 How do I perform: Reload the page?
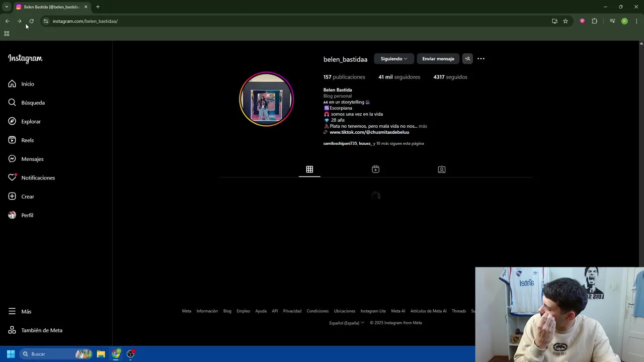(x=31, y=21)
